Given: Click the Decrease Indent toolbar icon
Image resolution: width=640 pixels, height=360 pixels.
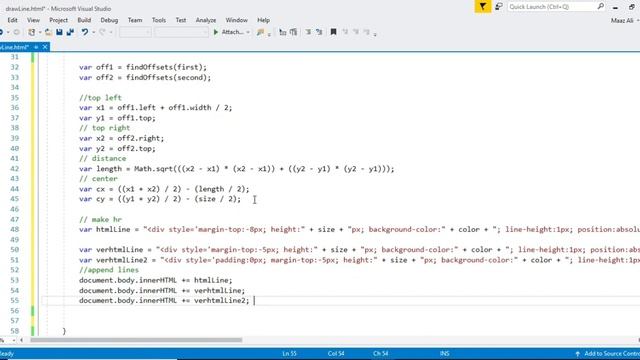Looking at the screenshot, I should click(308, 32).
